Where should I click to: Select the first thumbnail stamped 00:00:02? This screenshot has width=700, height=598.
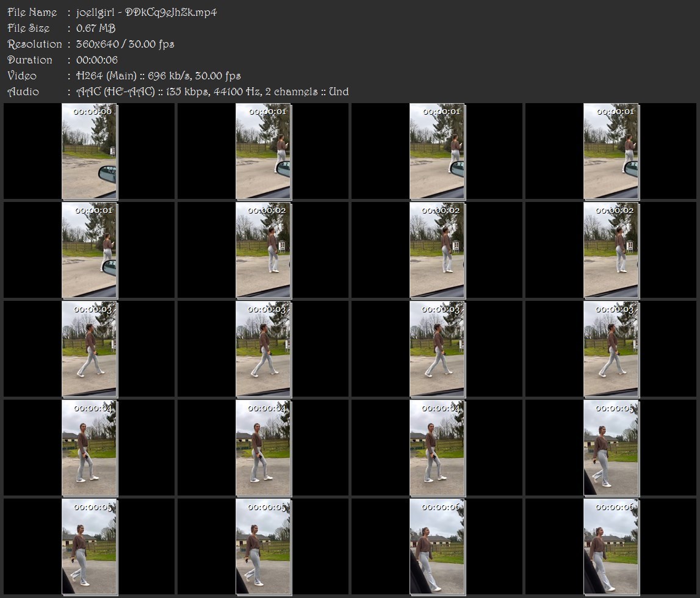[x=264, y=250]
